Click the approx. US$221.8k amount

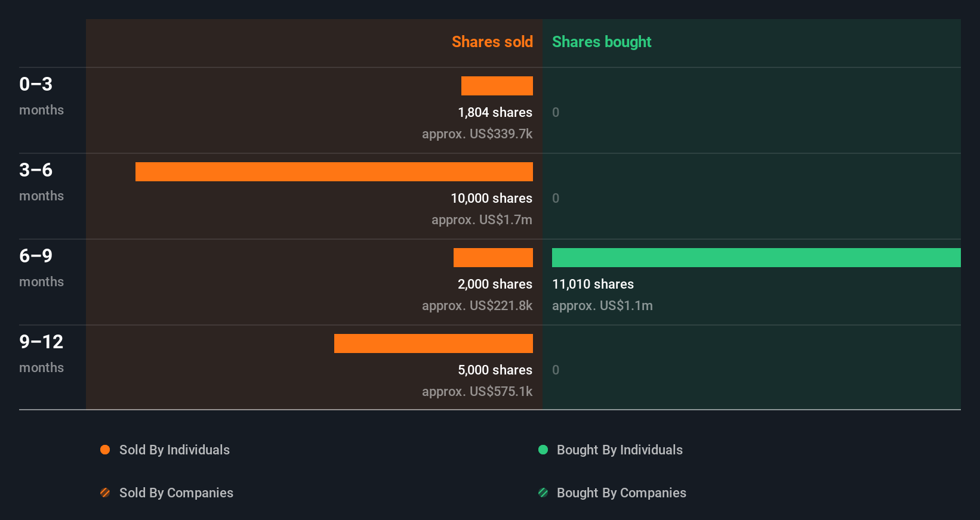[477, 305]
